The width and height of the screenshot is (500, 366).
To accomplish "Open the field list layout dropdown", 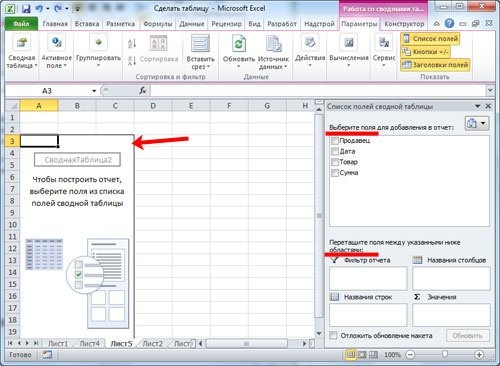I will click(x=477, y=123).
